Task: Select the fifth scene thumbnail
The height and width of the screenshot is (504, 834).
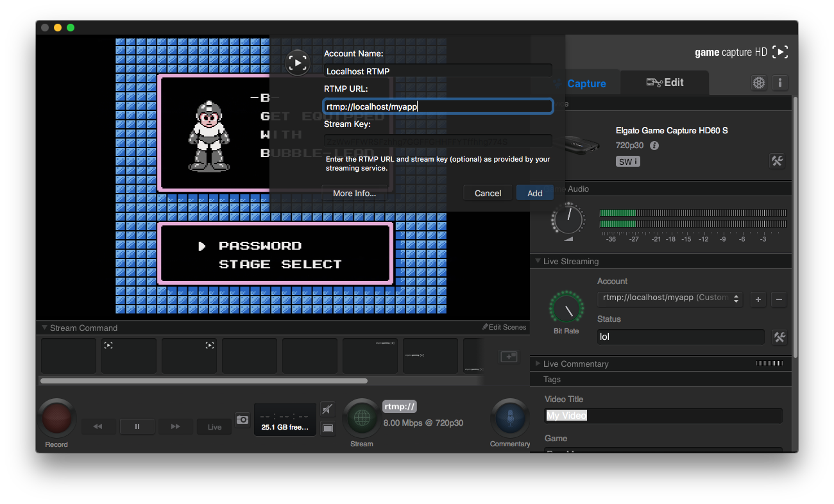Action: click(310, 356)
